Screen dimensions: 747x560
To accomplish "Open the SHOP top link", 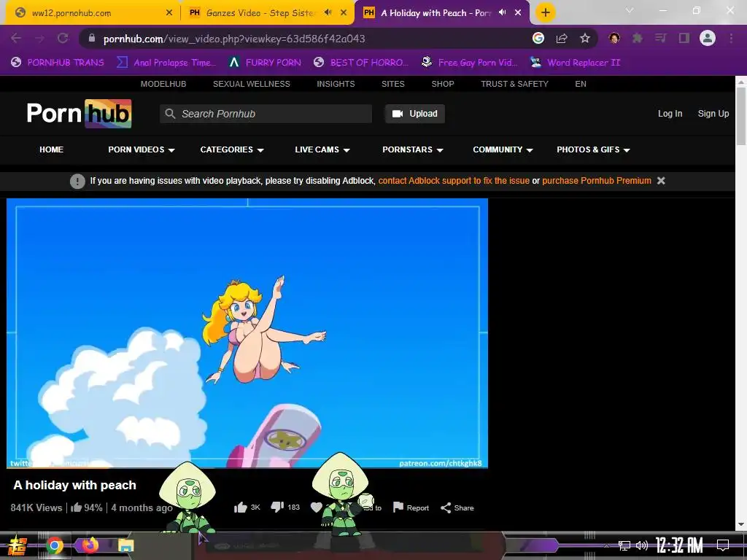I will [443, 84].
